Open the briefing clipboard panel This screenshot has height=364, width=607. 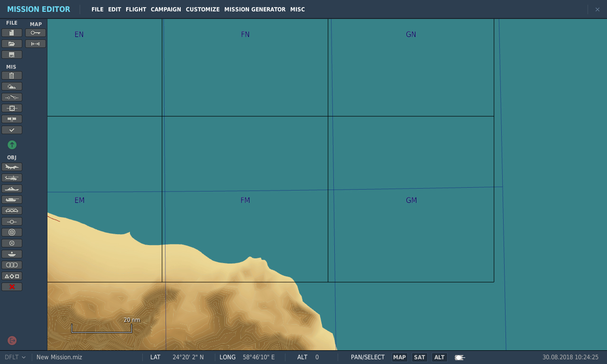[12, 75]
